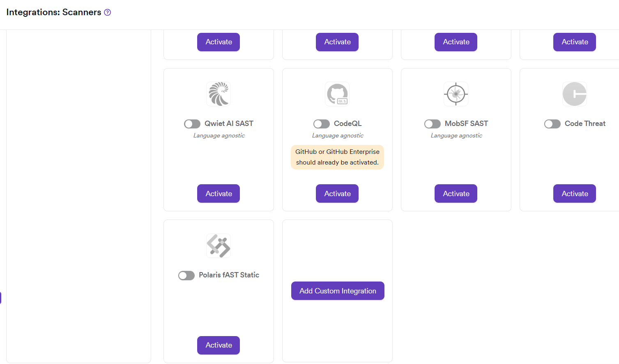Activate Polaris fAST Static

point(218,345)
